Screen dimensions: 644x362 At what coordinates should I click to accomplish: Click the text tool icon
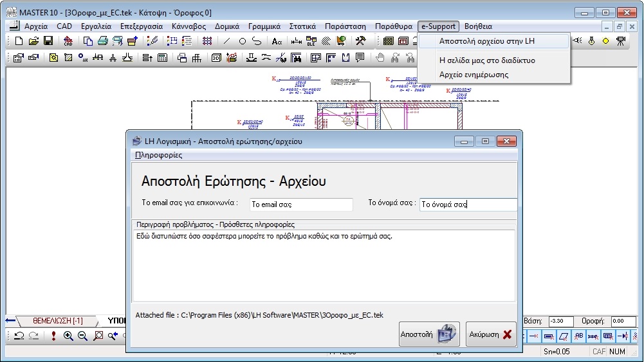click(277, 41)
